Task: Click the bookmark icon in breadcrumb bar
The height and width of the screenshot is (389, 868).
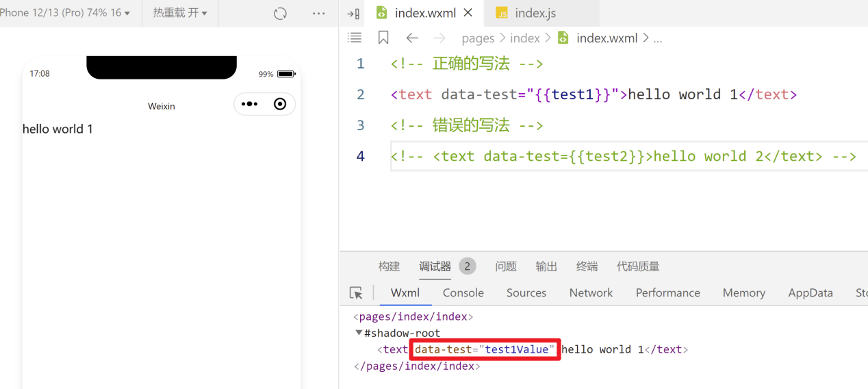Action: pos(383,38)
